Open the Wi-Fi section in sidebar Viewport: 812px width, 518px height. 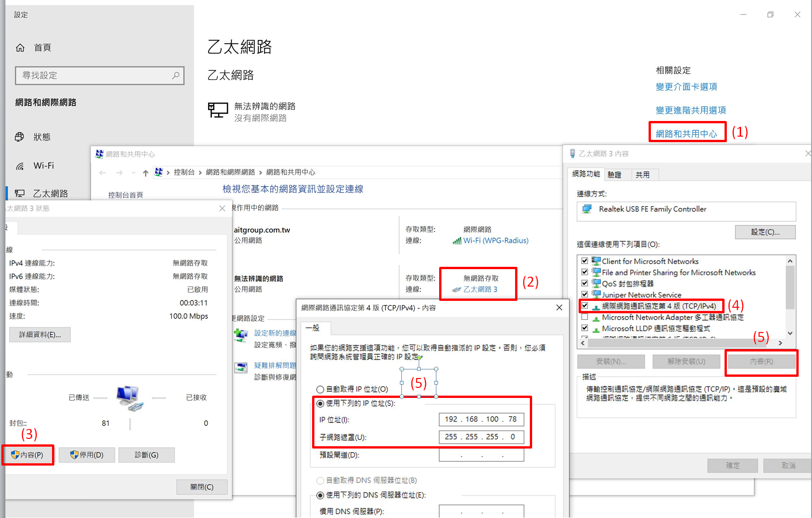[x=43, y=166]
